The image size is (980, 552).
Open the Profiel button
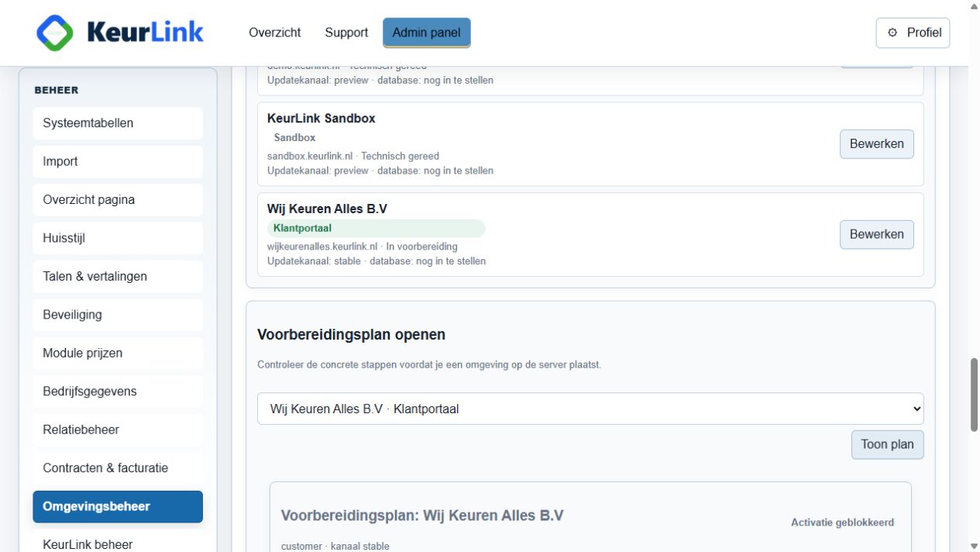(x=913, y=33)
